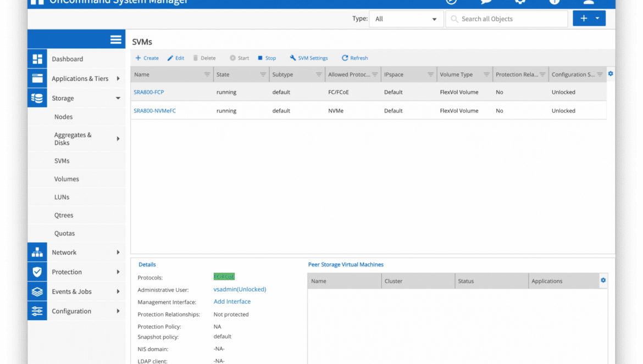Viewport: 643px width, 364px height.
Task: Click the Storage stack icon in the sidebar
Action: (x=37, y=98)
